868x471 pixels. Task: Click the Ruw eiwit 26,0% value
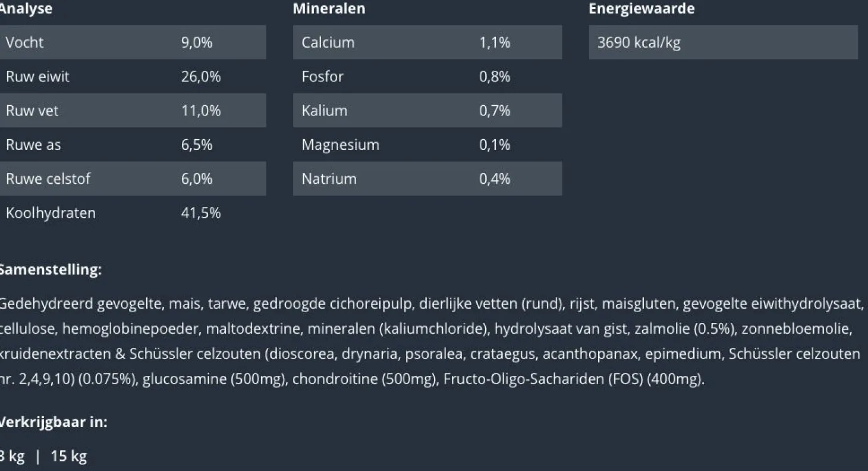(x=200, y=77)
